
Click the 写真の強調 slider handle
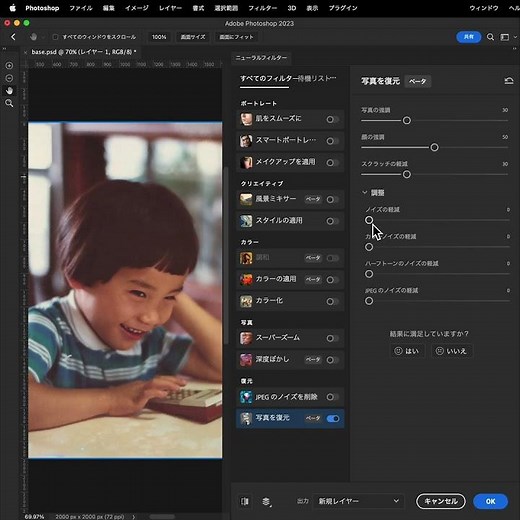point(407,120)
